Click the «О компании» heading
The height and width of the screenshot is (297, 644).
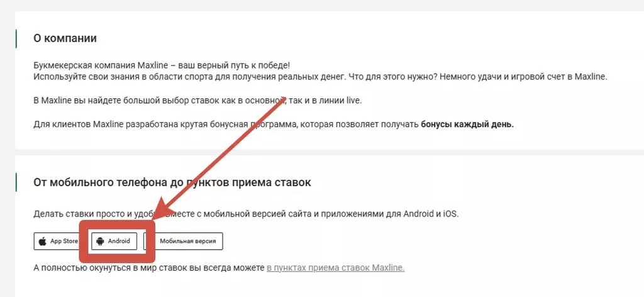65,38
